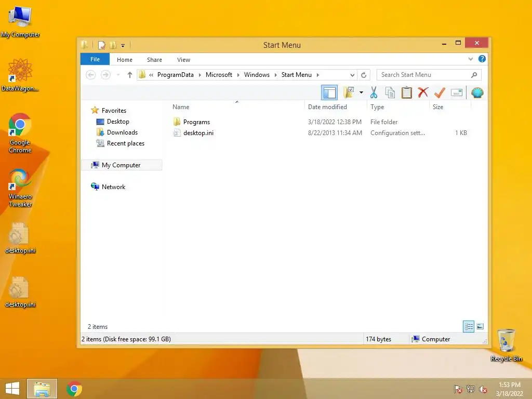Toggle the navigation pane toolbar button
This screenshot has width=532, height=399.
329,92
